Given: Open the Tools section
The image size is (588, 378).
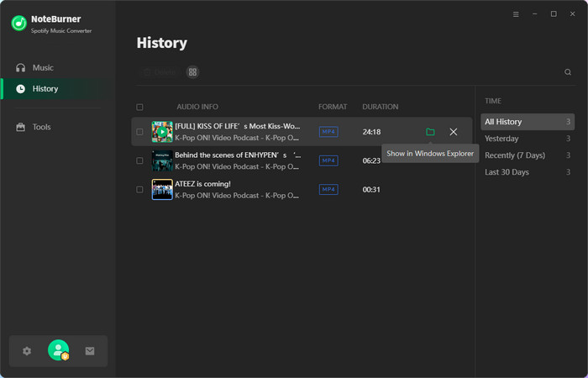Looking at the screenshot, I should (x=33, y=127).
